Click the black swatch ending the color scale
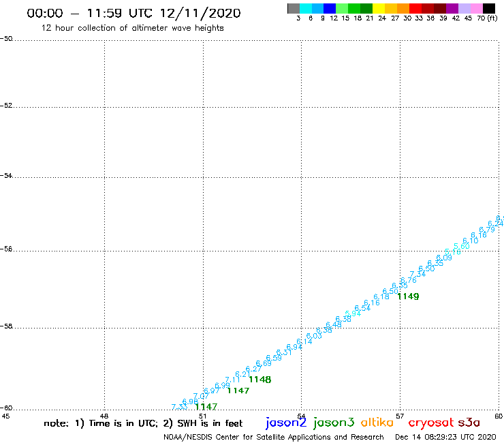Viewport: 504px width, 443px height. tap(488, 8)
